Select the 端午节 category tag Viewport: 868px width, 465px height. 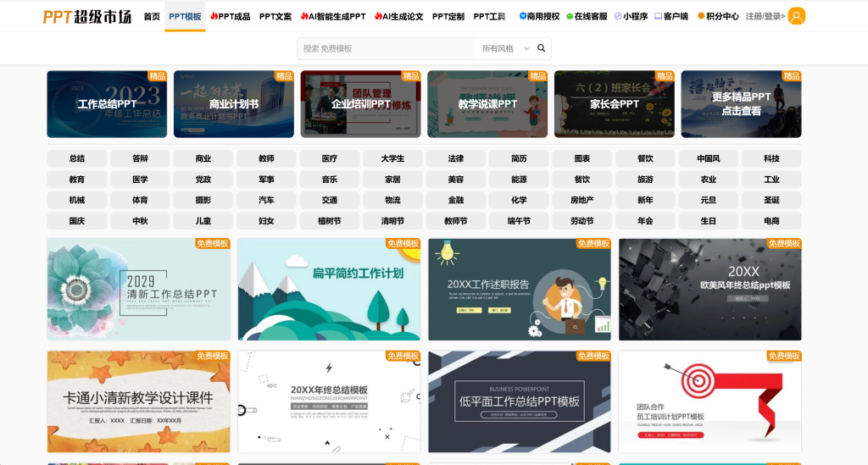pos(519,220)
